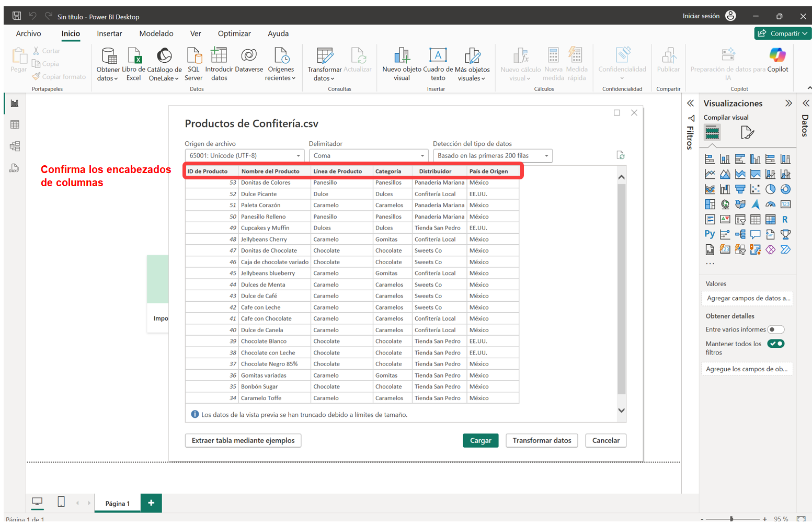Select the scatter chart visual
The height and width of the screenshot is (524, 812).
pyautogui.click(x=756, y=189)
